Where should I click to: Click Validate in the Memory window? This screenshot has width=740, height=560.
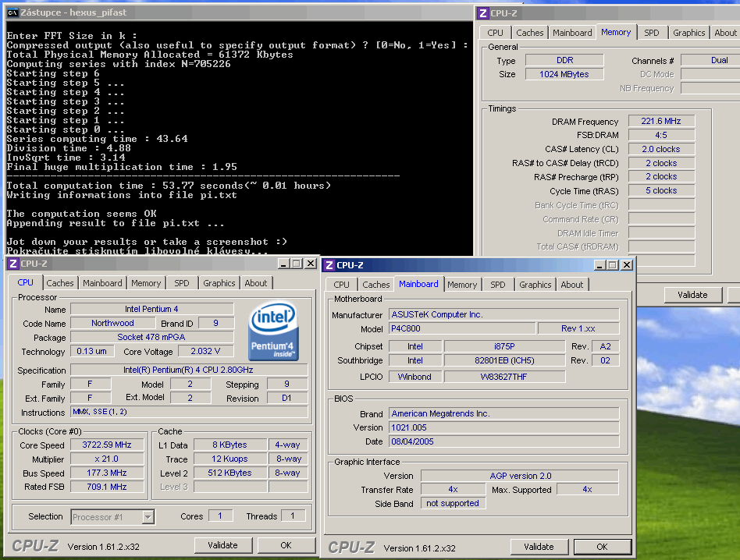tap(692, 295)
